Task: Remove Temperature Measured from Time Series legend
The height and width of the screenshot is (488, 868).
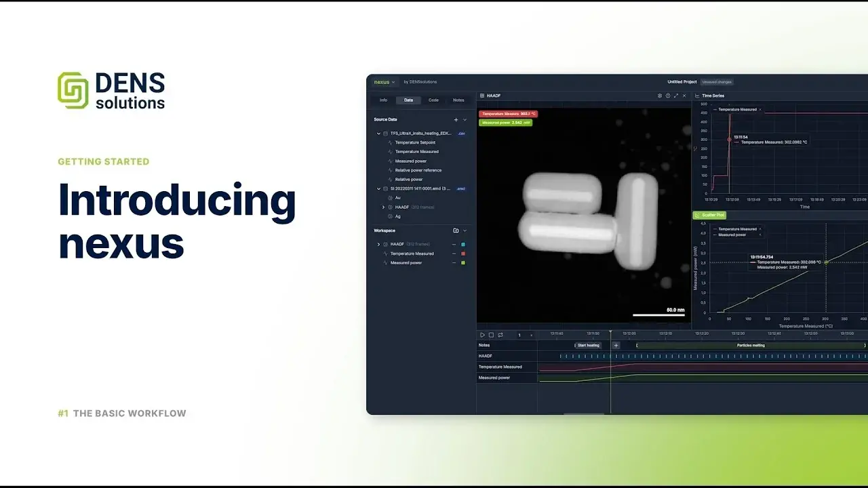Action: coord(759,109)
